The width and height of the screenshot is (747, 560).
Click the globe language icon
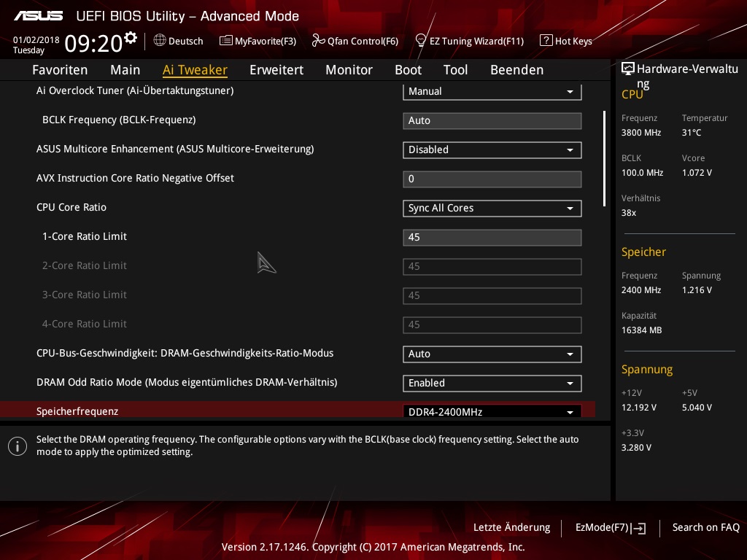(160, 41)
